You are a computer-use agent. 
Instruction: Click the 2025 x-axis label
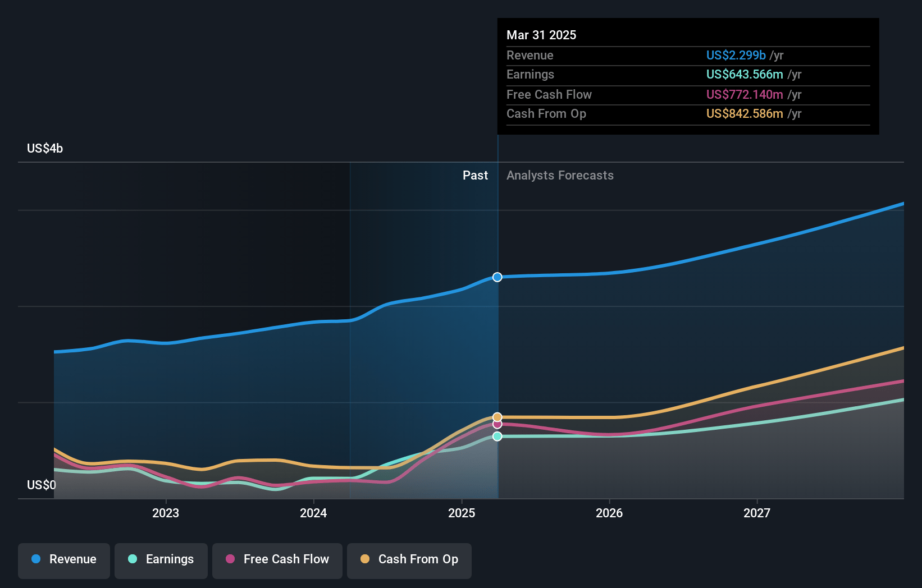point(462,513)
